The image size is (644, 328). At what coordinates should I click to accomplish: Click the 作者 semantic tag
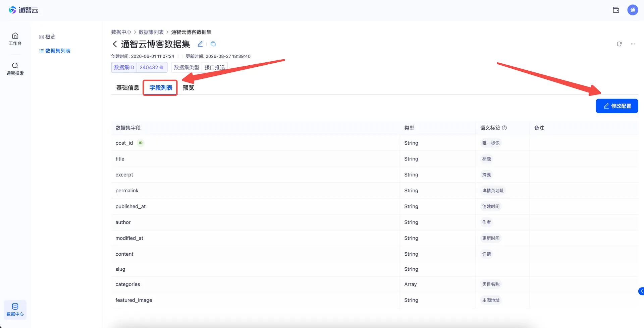point(486,222)
